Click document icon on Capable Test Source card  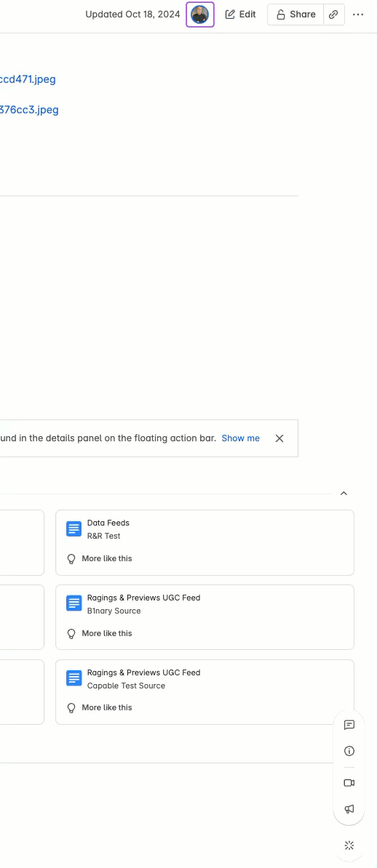tap(74, 678)
